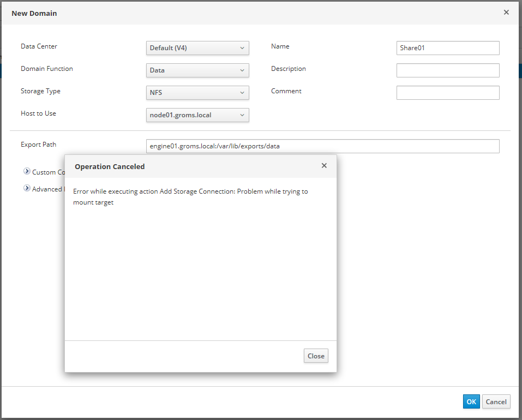The height and width of the screenshot is (420, 522).
Task: Open the Domain Function dropdown
Action: coord(197,70)
